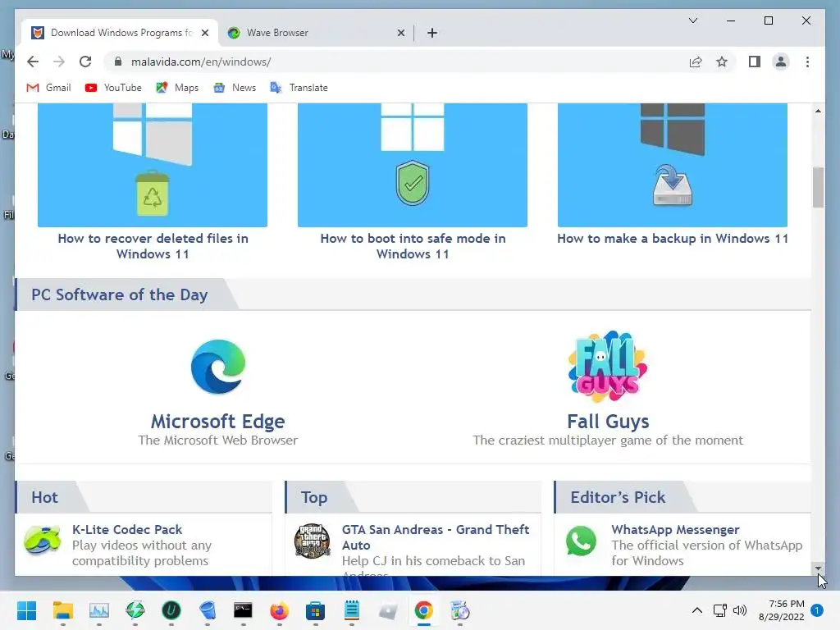
Task: Open the Maps bookmark
Action: coord(177,87)
